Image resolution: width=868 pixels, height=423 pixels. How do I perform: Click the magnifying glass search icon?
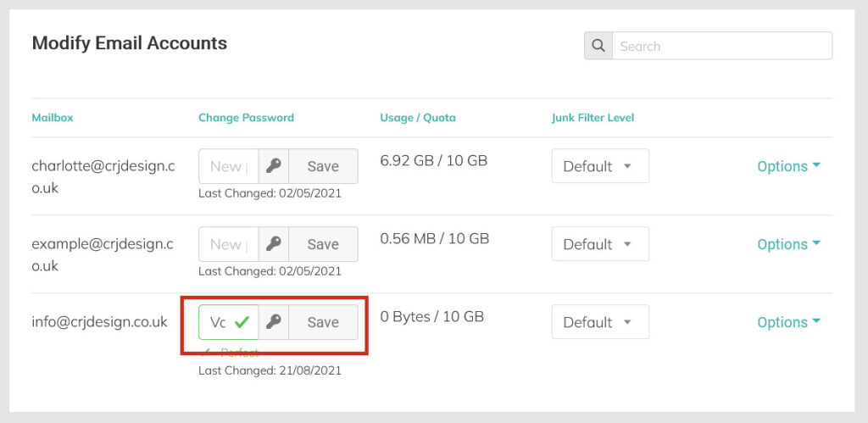click(x=598, y=46)
